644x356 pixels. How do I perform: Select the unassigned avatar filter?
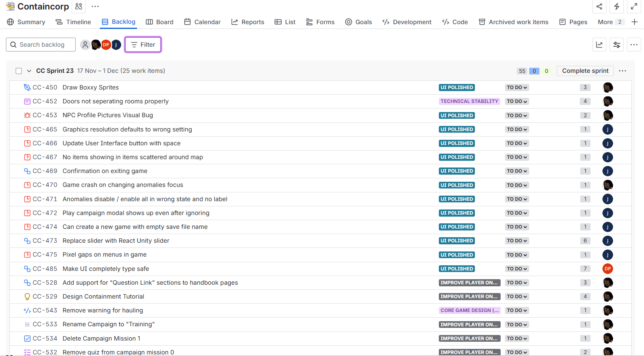click(x=85, y=45)
